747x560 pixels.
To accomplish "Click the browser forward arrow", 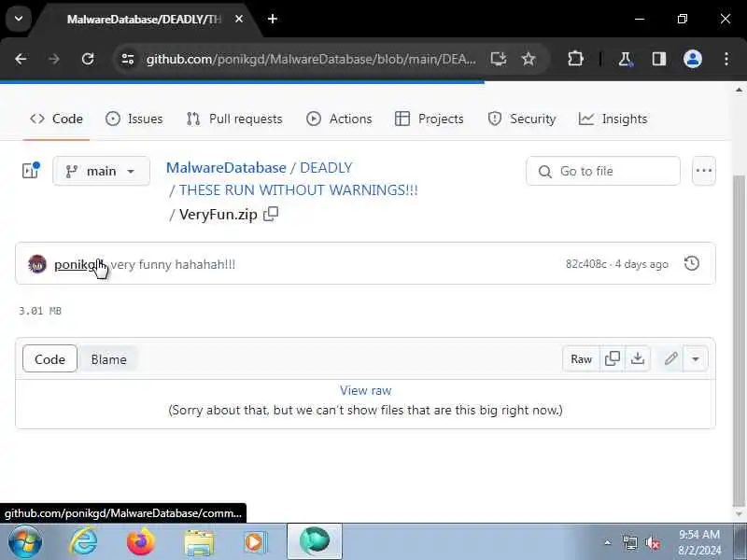I will point(54,59).
